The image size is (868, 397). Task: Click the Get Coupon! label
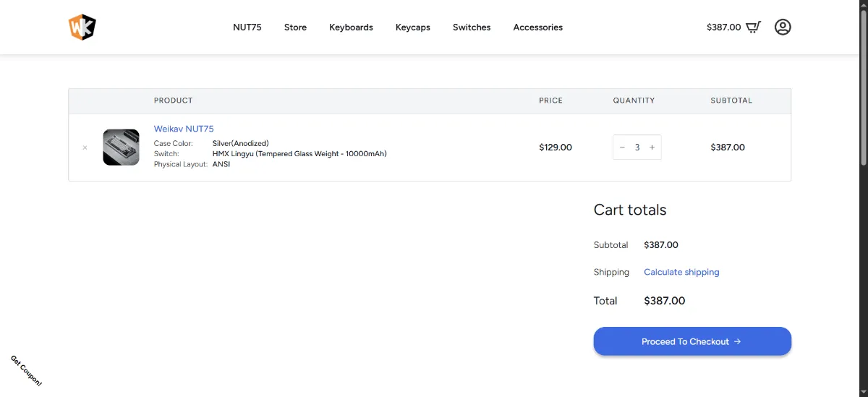(x=26, y=371)
